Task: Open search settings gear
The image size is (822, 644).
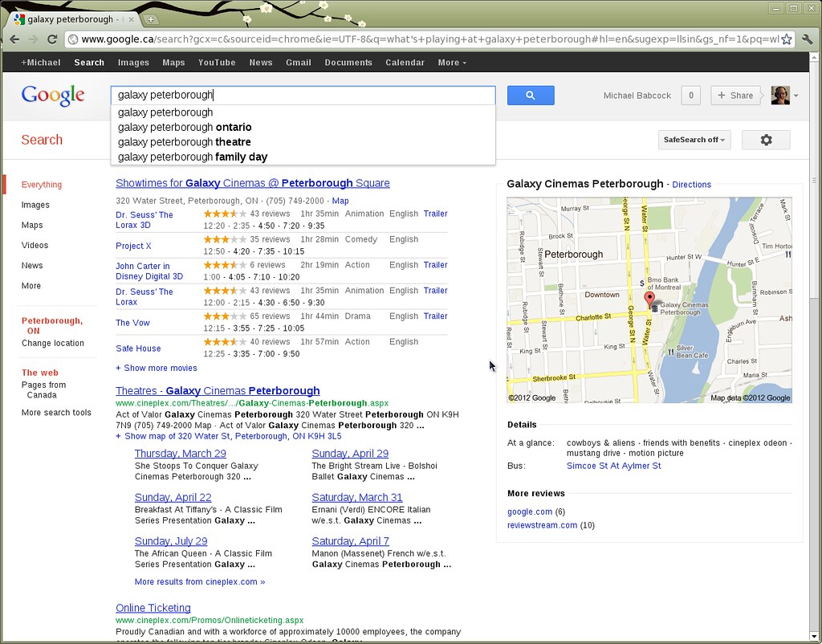Action: coord(766,140)
